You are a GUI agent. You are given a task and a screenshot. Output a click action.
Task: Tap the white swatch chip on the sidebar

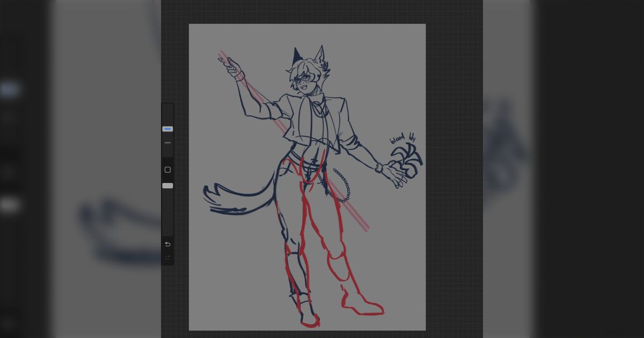167,185
